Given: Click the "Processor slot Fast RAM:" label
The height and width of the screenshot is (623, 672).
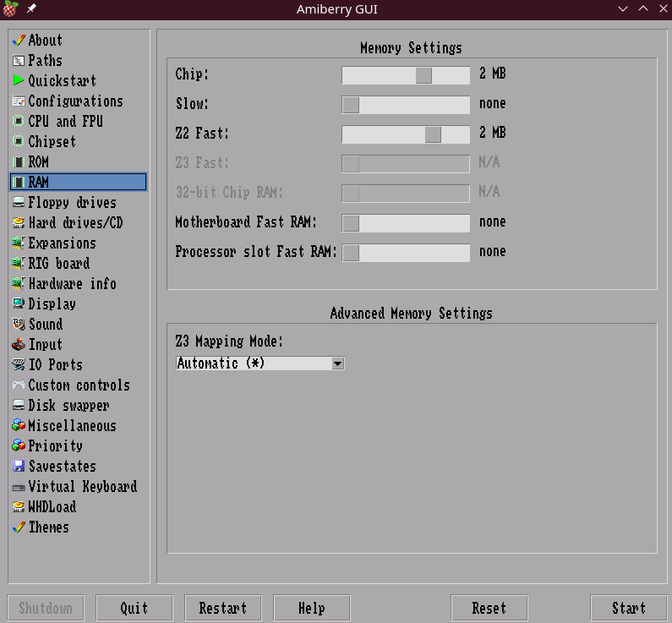Looking at the screenshot, I should click(256, 252).
